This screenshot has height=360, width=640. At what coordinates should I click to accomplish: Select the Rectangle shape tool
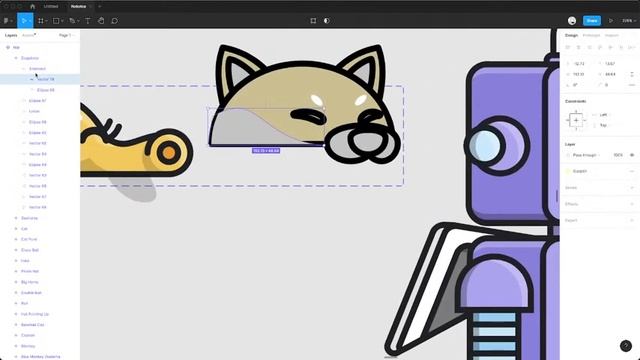click(x=56, y=21)
